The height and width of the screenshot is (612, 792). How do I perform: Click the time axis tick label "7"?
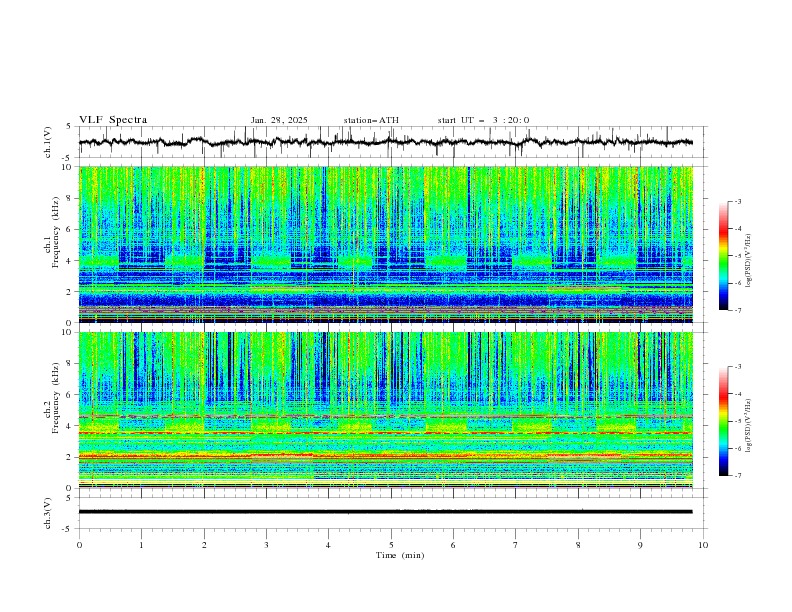click(515, 545)
